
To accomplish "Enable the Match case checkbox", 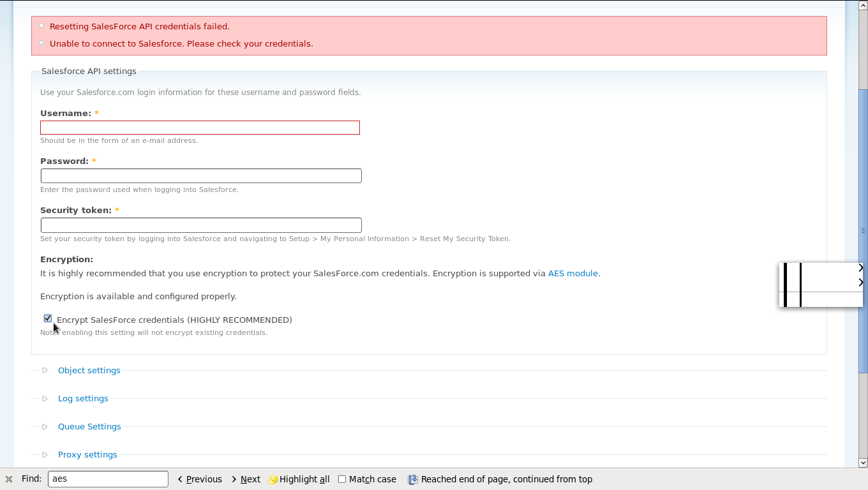I will click(x=342, y=479).
